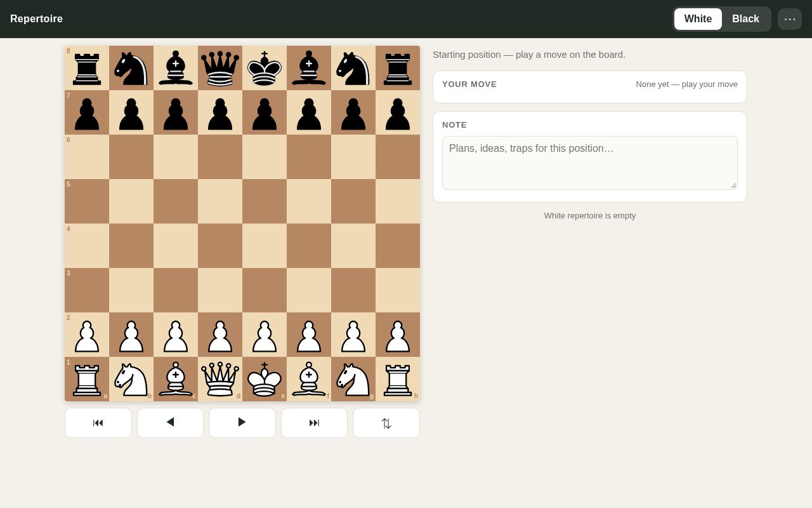Select the black pawn on a7
The width and height of the screenshot is (812, 508).
click(x=87, y=112)
